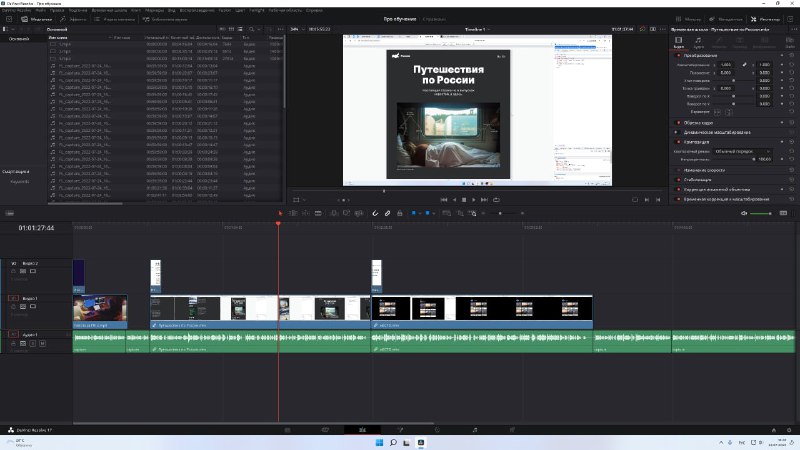Viewport: 800px width, 450px height.
Task: Expand the Обрезка кадра (Cropping) section
Action: tap(698, 123)
